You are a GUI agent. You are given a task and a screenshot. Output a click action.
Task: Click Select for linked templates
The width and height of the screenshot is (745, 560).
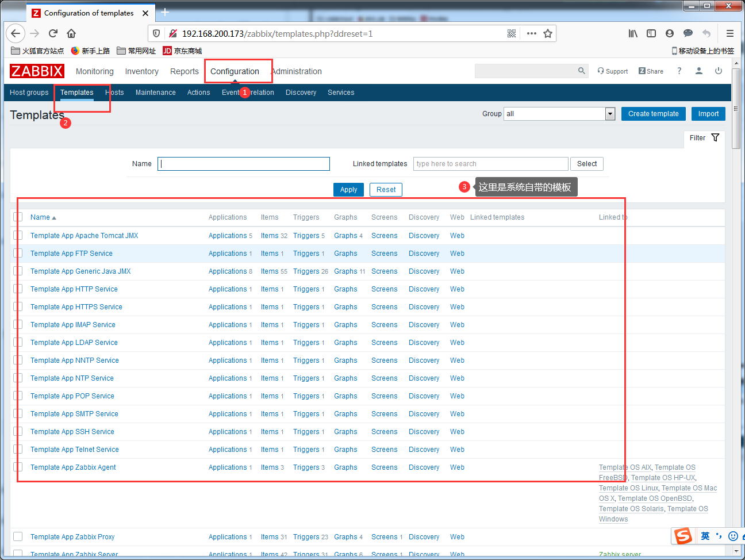[587, 164]
